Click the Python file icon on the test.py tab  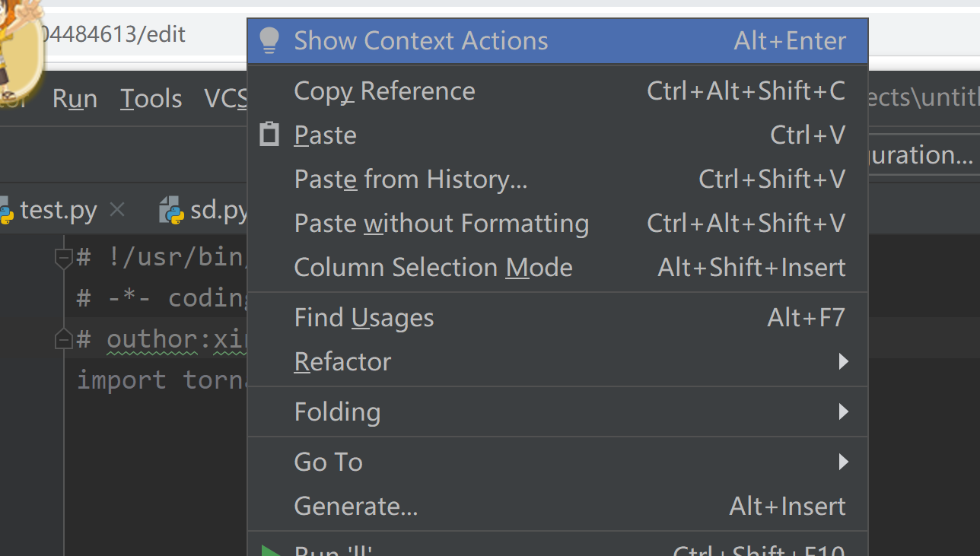(5, 211)
